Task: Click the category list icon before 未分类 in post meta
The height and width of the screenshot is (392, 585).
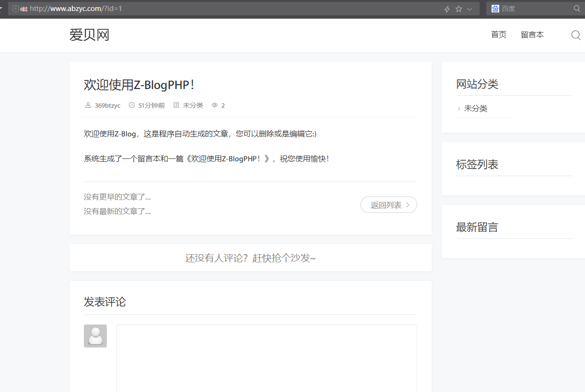Action: click(176, 105)
